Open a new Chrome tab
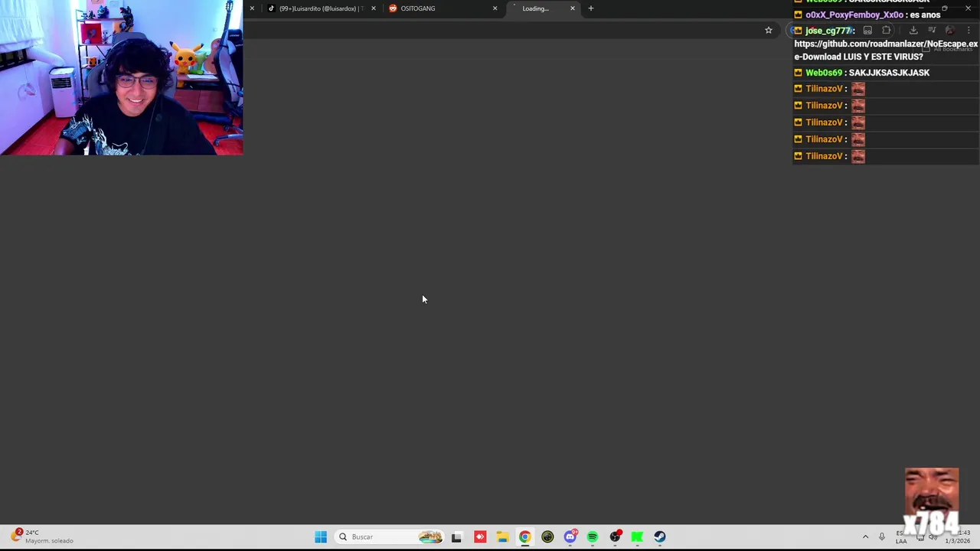 point(590,8)
